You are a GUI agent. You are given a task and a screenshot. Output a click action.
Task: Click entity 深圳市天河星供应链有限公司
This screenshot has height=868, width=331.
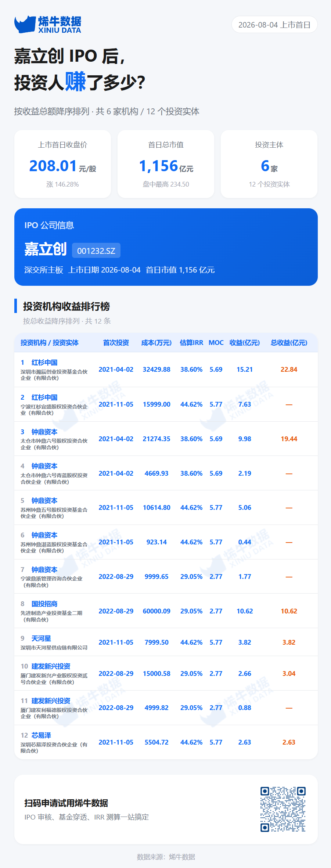click(54, 648)
